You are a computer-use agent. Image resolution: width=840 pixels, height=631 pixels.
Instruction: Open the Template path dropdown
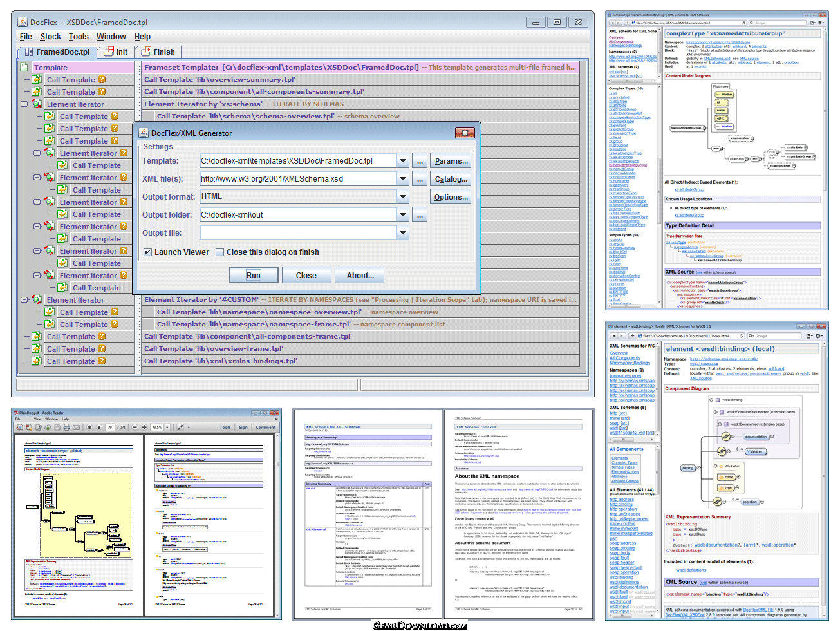402,161
